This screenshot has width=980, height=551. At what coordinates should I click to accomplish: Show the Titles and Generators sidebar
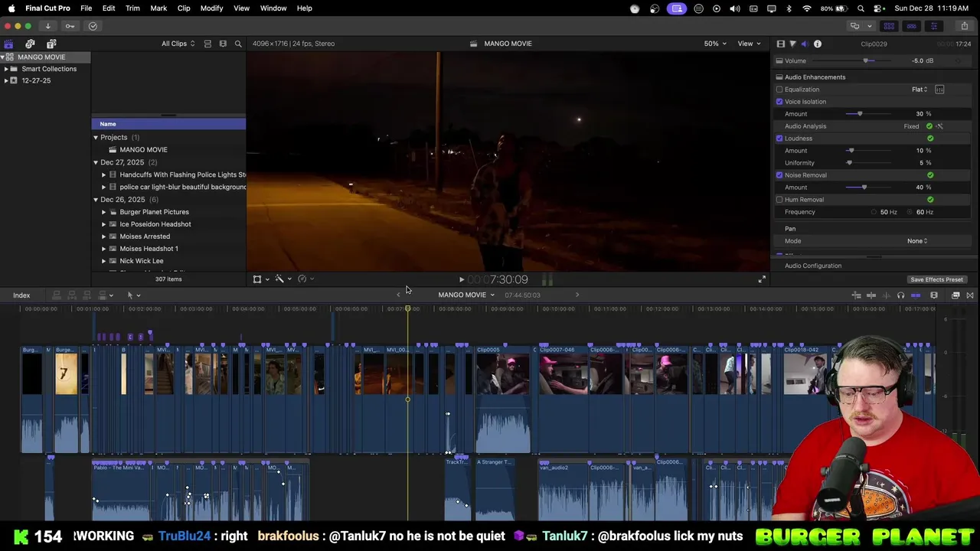[x=51, y=44]
